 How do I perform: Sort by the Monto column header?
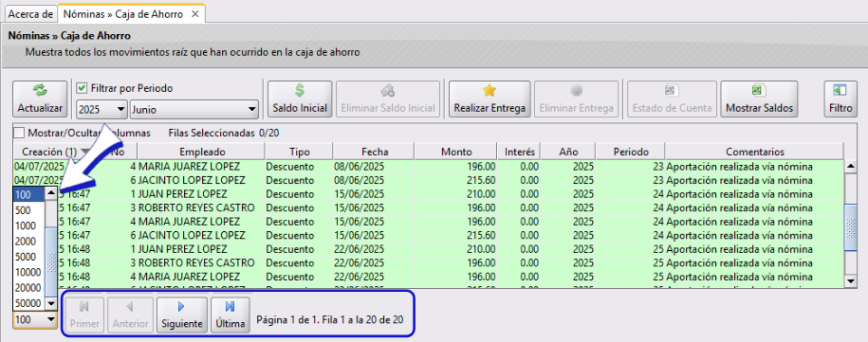coord(456,152)
